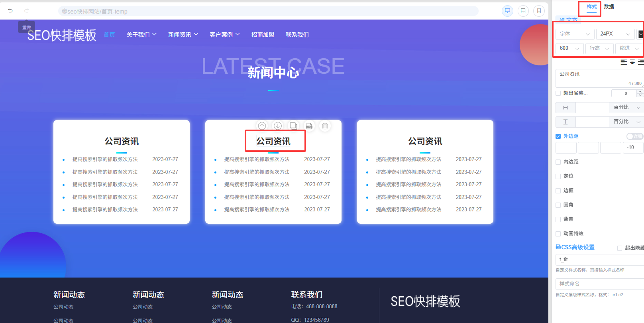Open the 600 font weight dropdown
Screen dimensions: 644x323
[x=569, y=48]
